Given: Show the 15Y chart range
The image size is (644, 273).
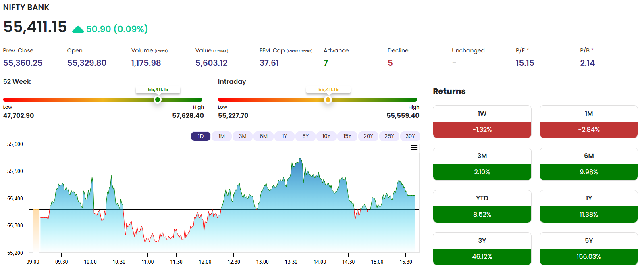Looking at the screenshot, I should (347, 136).
